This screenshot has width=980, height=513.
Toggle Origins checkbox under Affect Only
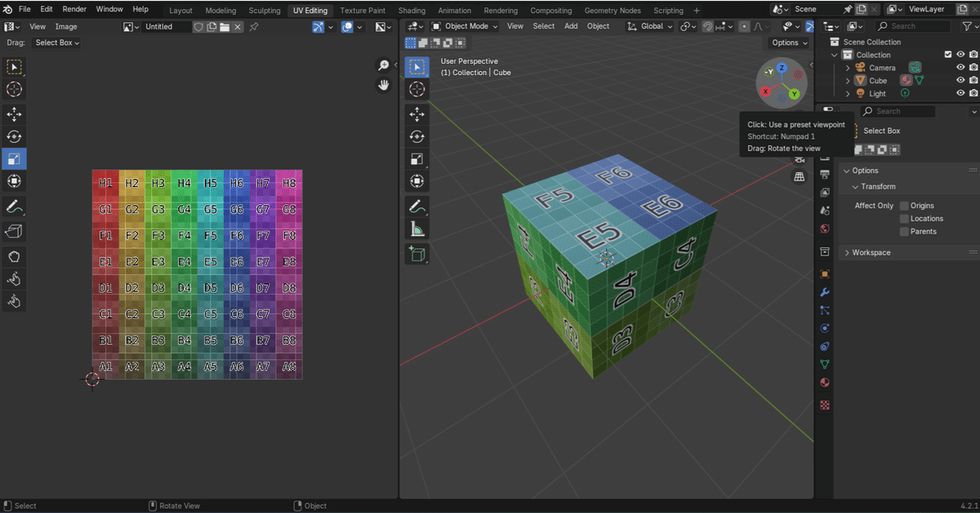[904, 206]
